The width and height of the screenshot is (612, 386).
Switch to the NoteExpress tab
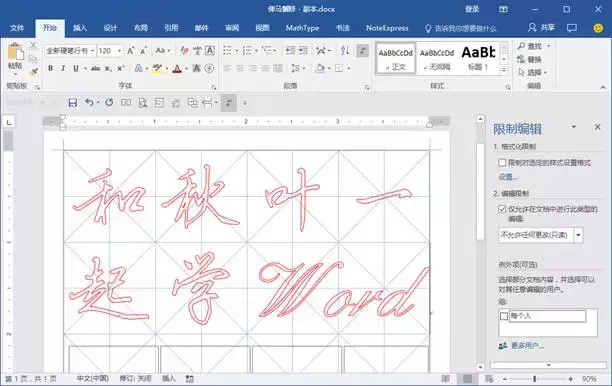pyautogui.click(x=387, y=28)
